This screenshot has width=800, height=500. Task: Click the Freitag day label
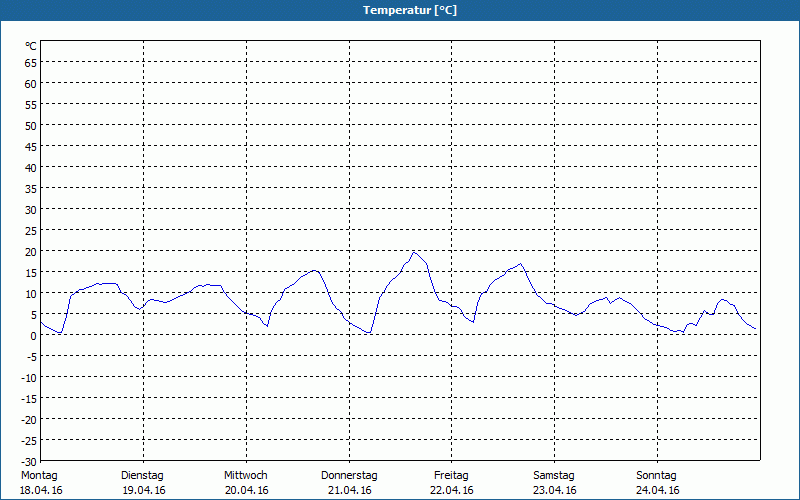452,476
